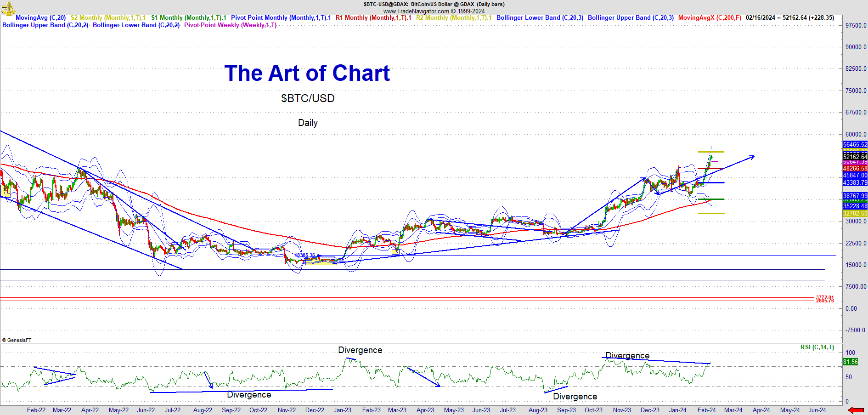This screenshot has height=415, width=868.
Task: Click the 18385.36 low price annotation
Action: point(305,255)
